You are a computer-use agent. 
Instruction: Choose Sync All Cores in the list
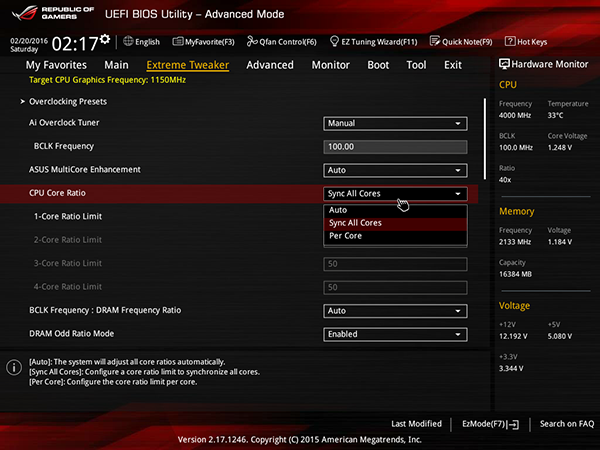[395, 223]
